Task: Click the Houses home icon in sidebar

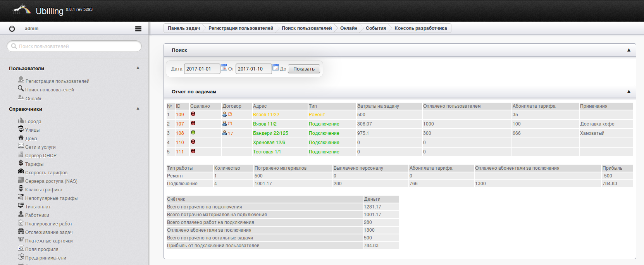Action: [21, 138]
